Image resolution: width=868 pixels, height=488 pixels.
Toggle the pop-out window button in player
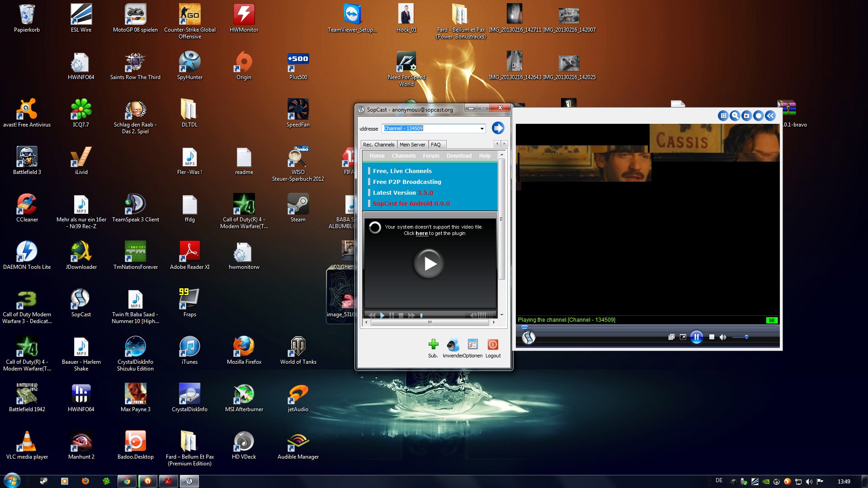[x=683, y=337]
